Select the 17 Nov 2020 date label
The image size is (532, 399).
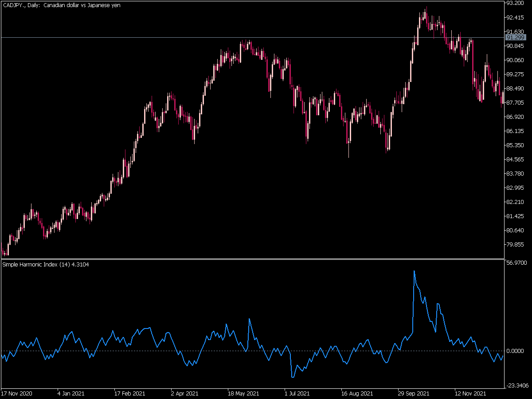[17, 393]
